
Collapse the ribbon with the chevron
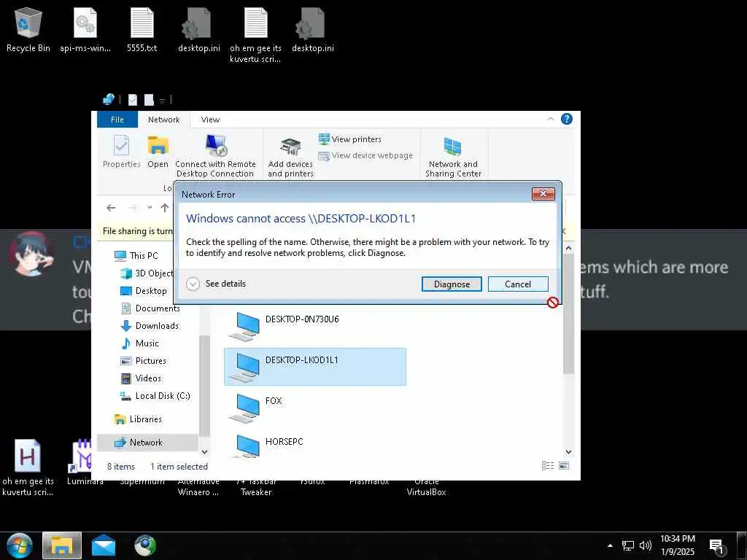point(550,119)
